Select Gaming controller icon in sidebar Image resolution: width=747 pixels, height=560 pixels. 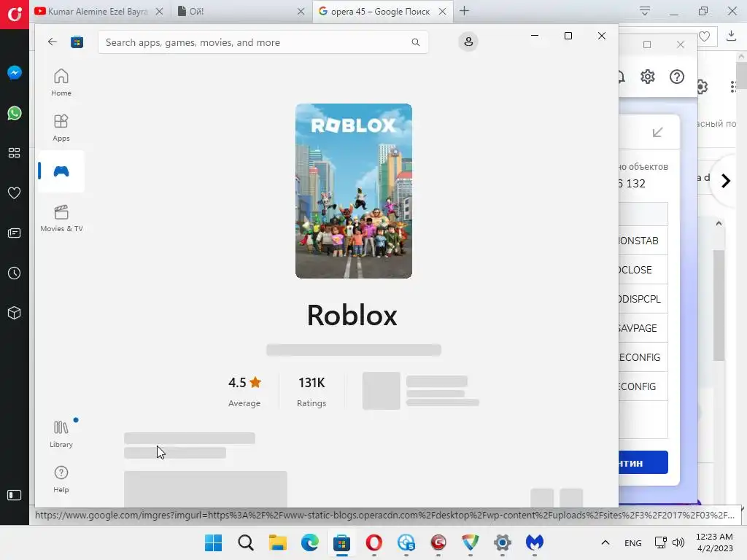61,171
